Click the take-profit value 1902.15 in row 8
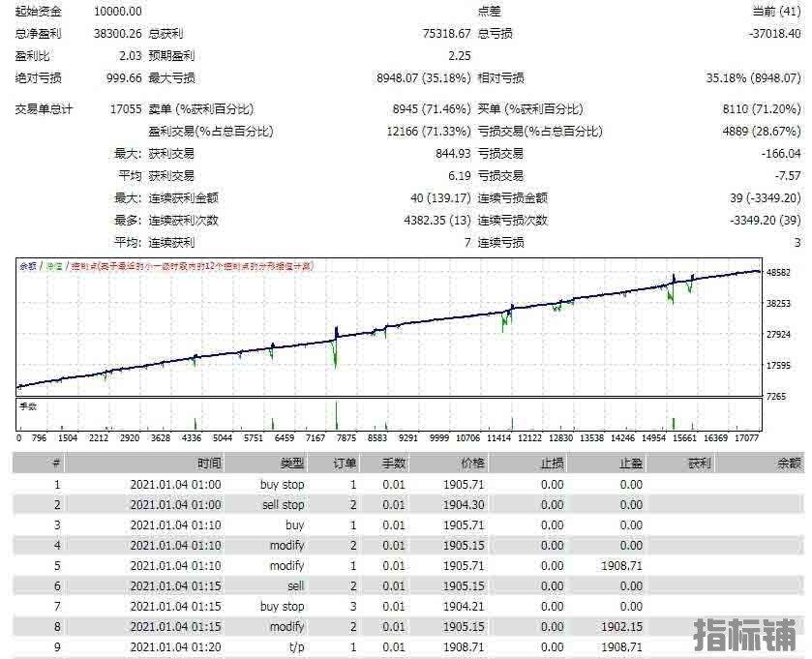Viewport: 812px width, 659px height. [x=622, y=626]
